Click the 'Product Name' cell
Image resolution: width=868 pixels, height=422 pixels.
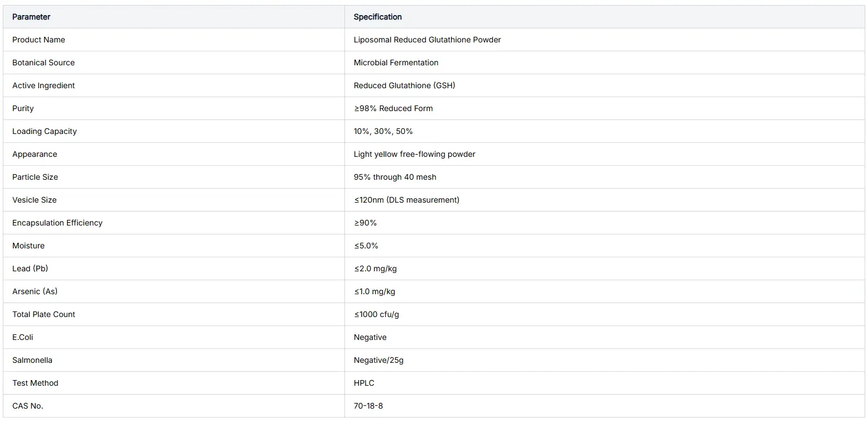pyautogui.click(x=174, y=40)
